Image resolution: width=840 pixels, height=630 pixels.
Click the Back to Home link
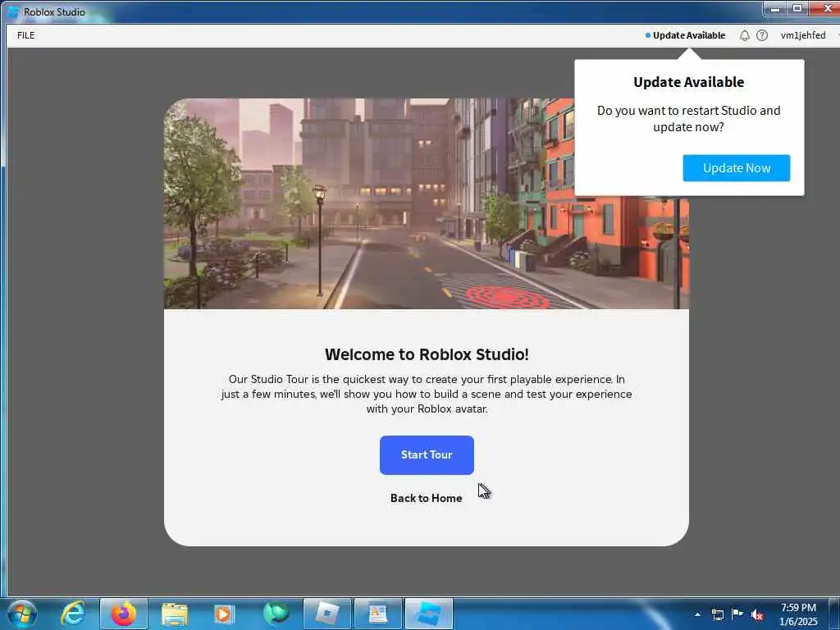[427, 498]
